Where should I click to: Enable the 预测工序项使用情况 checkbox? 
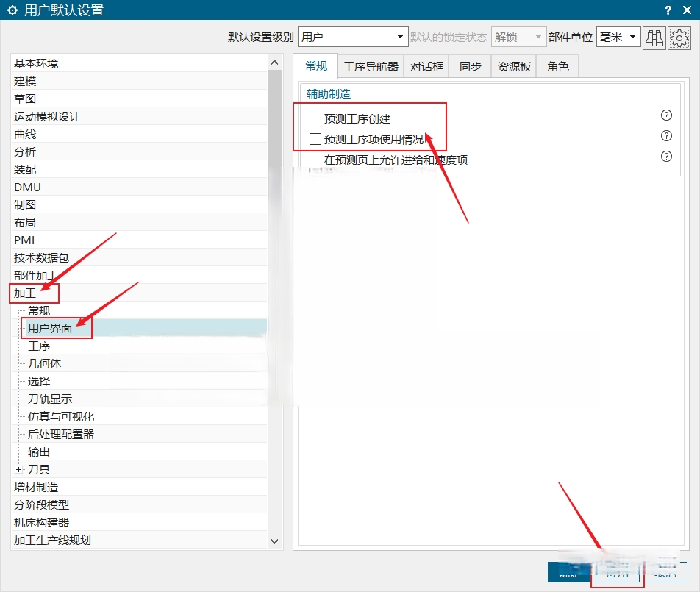315,139
